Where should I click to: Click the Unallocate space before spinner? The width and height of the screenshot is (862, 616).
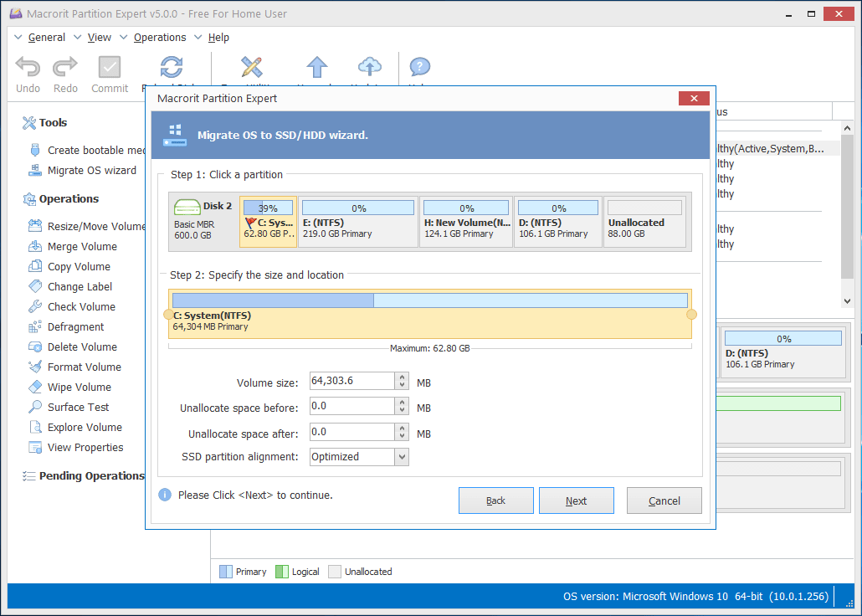pyautogui.click(x=402, y=407)
